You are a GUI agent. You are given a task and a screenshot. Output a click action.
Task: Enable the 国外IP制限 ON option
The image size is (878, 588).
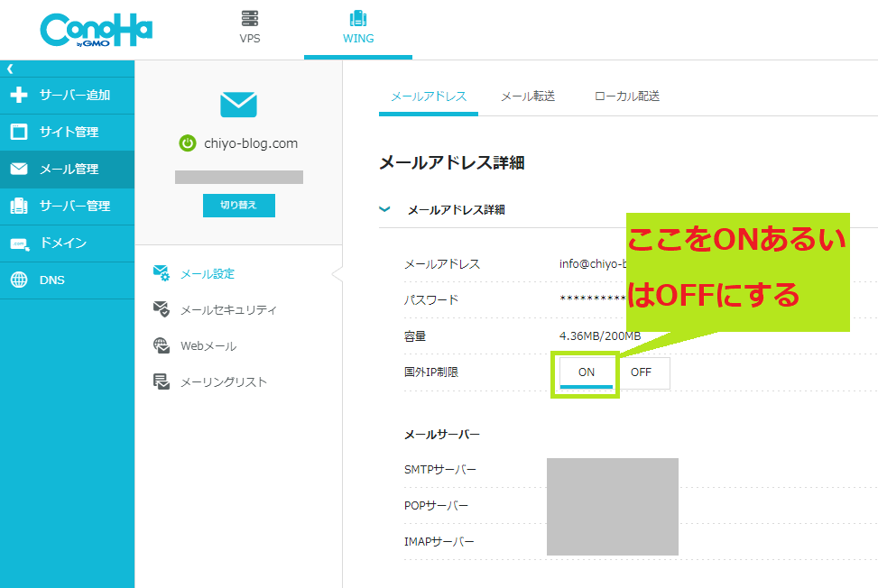click(585, 372)
